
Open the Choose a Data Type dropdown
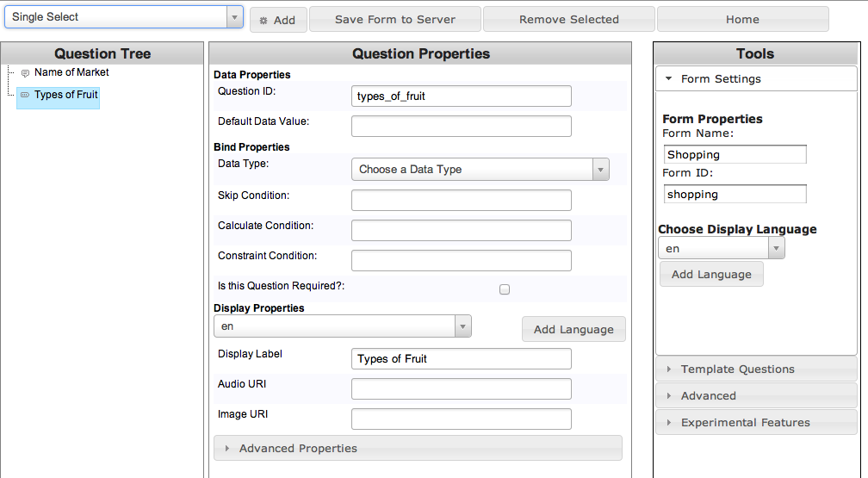480,170
